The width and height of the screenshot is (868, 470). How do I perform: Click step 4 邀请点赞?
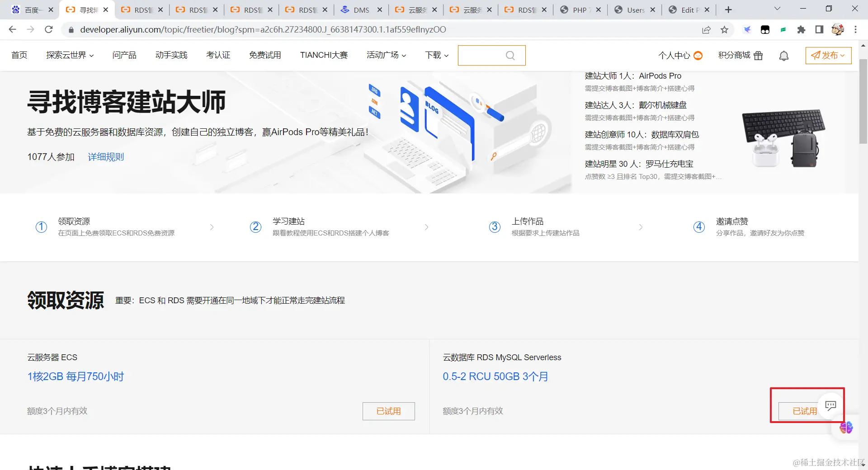(x=749, y=227)
